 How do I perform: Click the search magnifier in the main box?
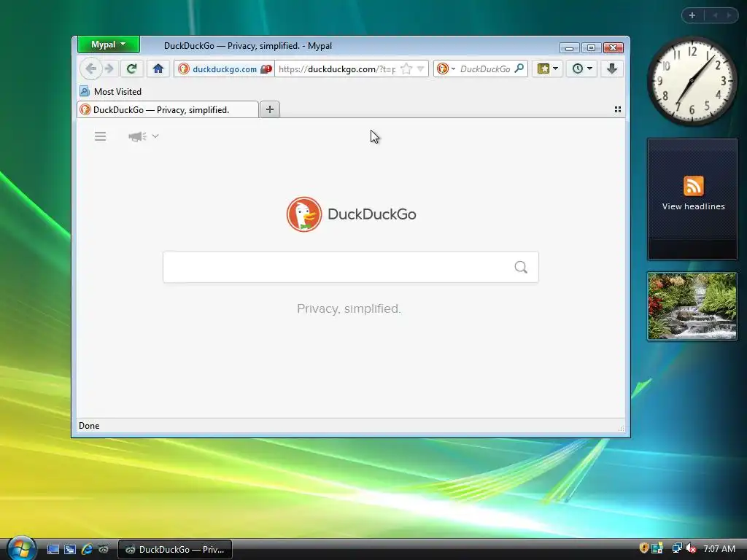pos(521,267)
